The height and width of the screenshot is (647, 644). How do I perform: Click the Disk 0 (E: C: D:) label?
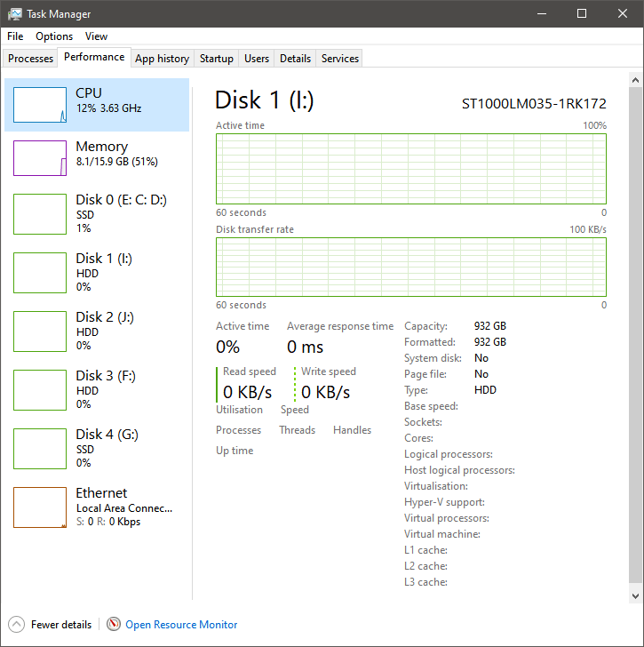pos(121,200)
